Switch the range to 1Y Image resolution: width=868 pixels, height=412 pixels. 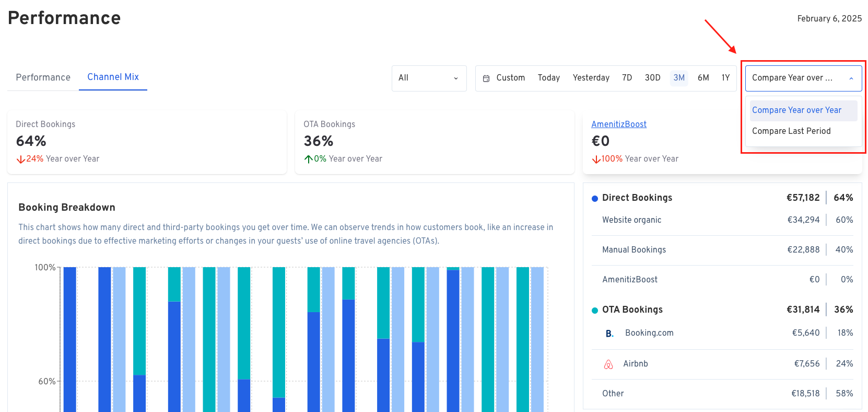pos(725,77)
